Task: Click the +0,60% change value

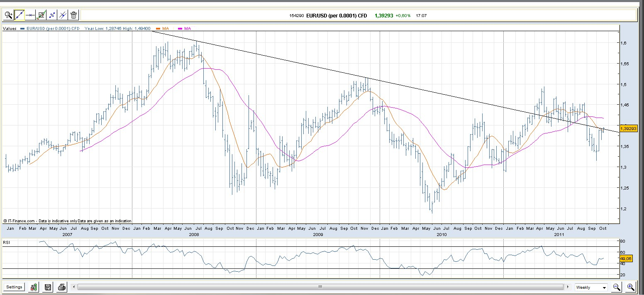Action: click(403, 16)
